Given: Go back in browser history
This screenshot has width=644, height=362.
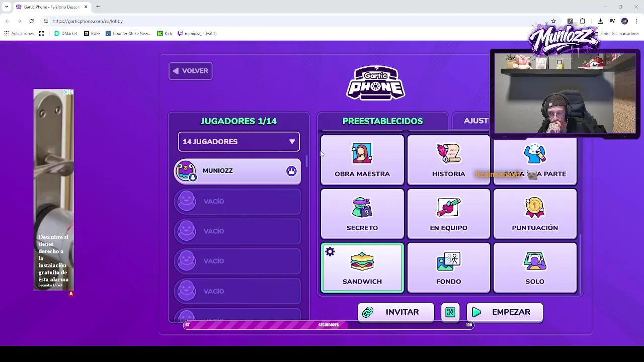Looking at the screenshot, I should click(8, 21).
